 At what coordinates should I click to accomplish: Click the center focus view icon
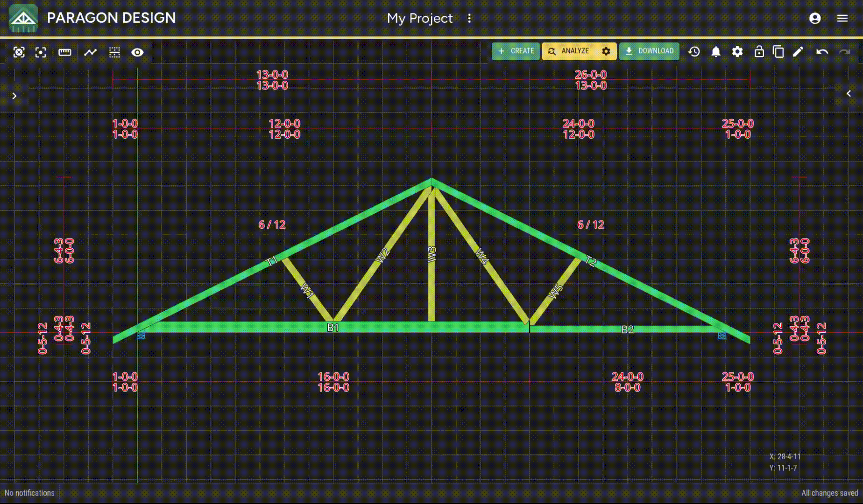coord(41,52)
